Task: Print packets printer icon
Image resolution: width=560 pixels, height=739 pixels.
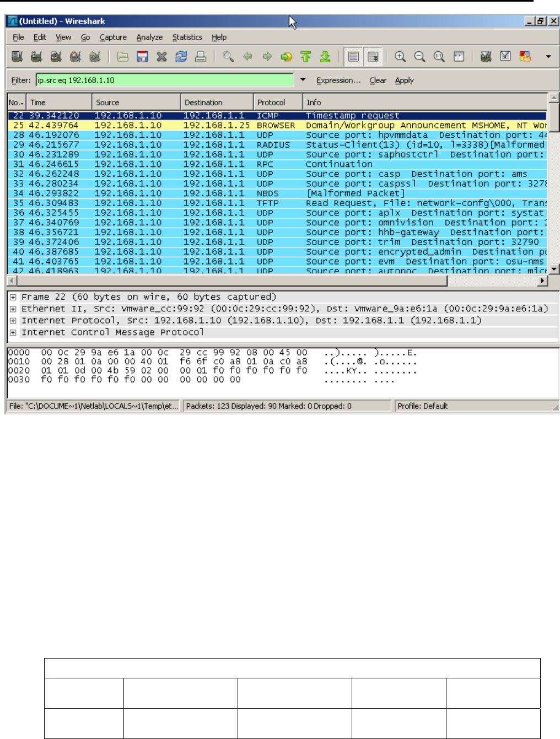Action: pos(201,56)
